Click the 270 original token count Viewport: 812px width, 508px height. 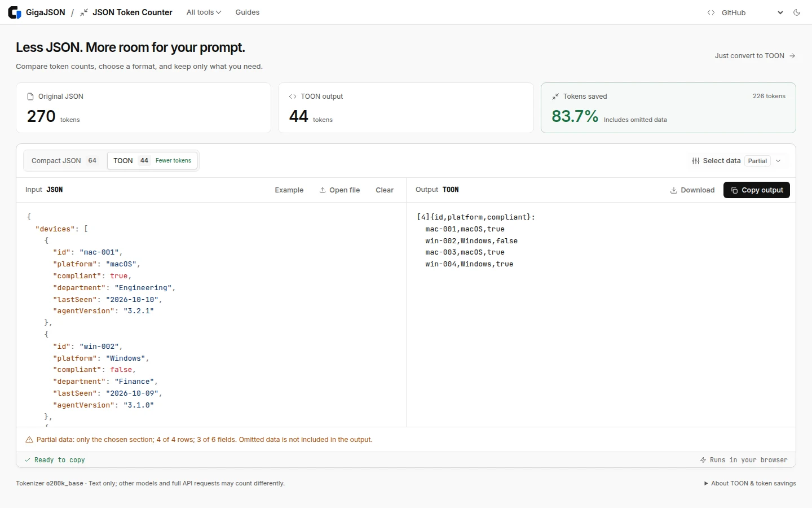tap(41, 116)
